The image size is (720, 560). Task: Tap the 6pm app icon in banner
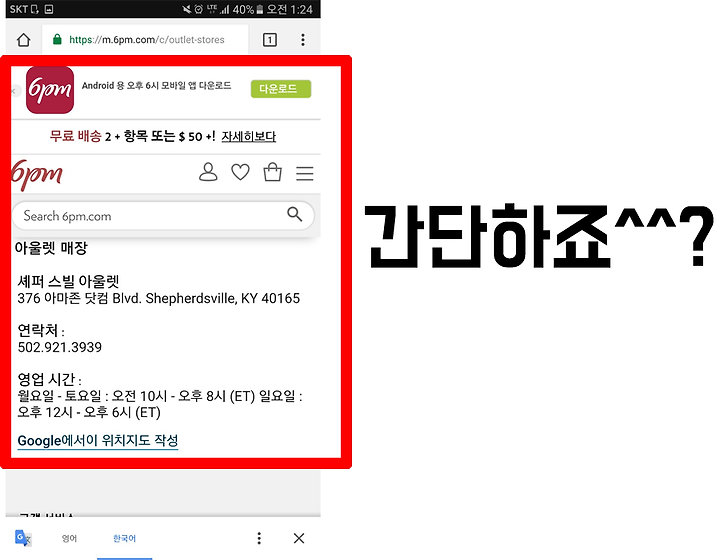(50, 90)
